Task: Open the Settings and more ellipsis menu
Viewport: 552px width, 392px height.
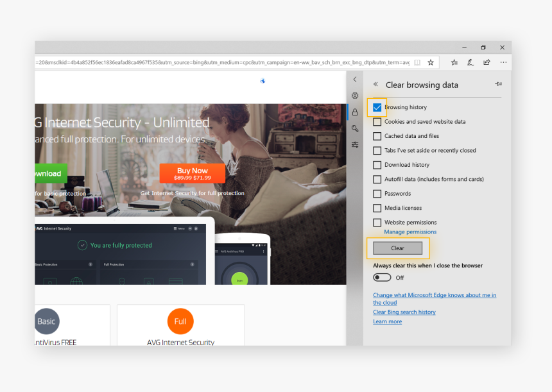Action: [503, 62]
